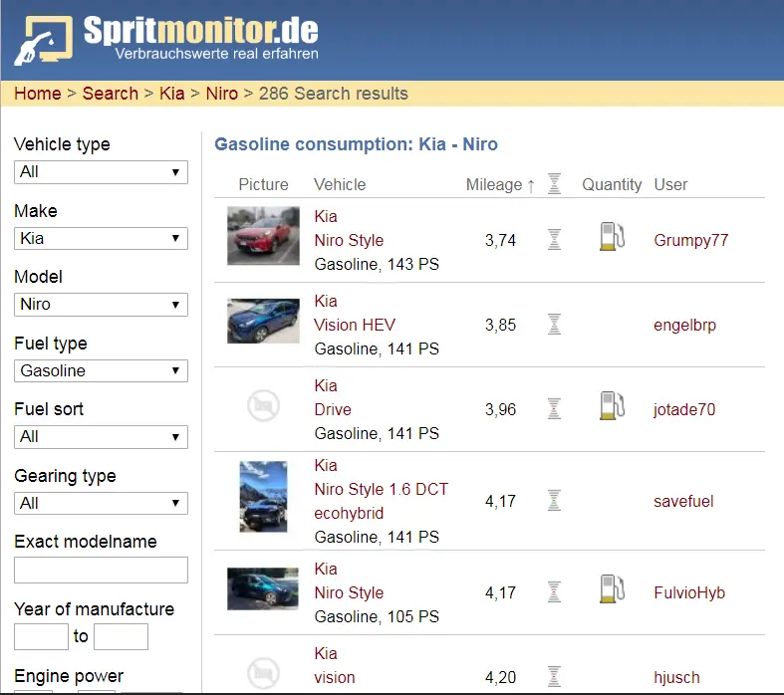
Task: Open the Drive vehicle link
Action: pos(333,409)
